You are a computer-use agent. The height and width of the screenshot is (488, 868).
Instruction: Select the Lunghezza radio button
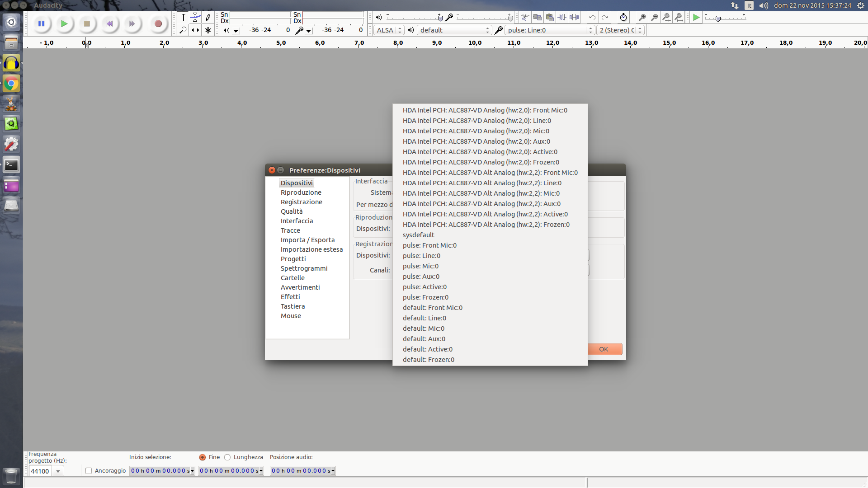click(x=227, y=457)
